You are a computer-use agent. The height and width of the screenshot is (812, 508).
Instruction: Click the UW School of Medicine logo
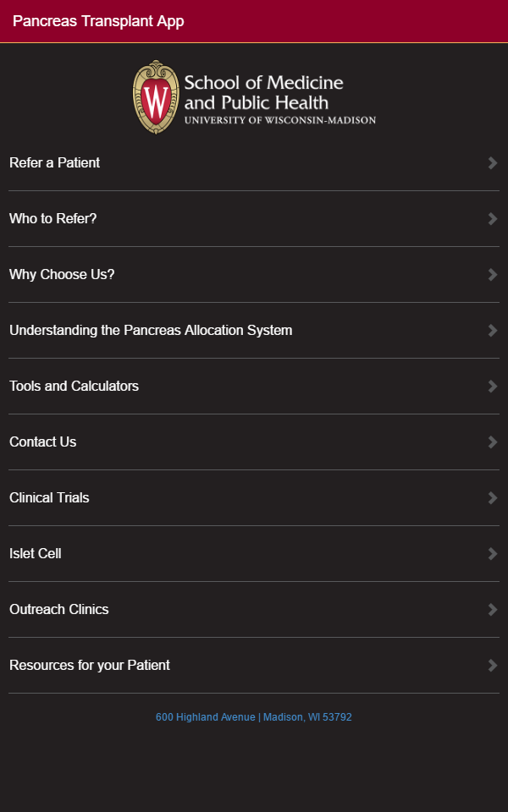coord(254,96)
